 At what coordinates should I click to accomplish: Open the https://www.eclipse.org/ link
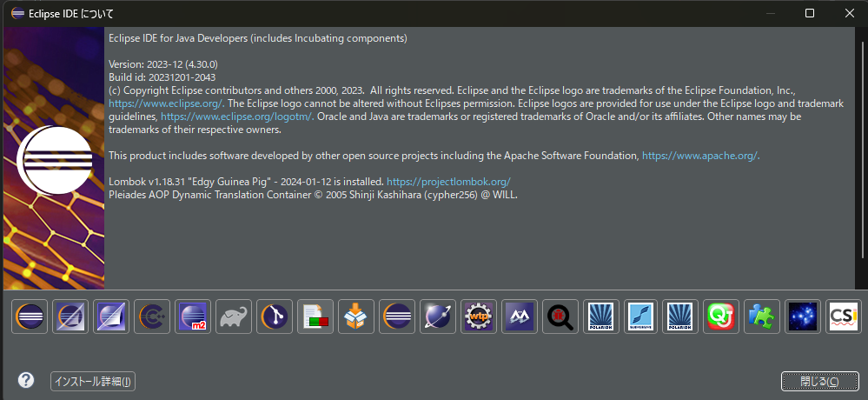[x=166, y=103]
